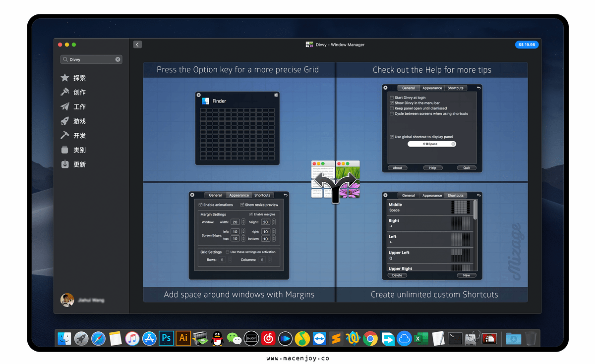Launch Photoshop from the Dock
Image resolution: width=595 pixels, height=364 pixels.
pos(166,338)
